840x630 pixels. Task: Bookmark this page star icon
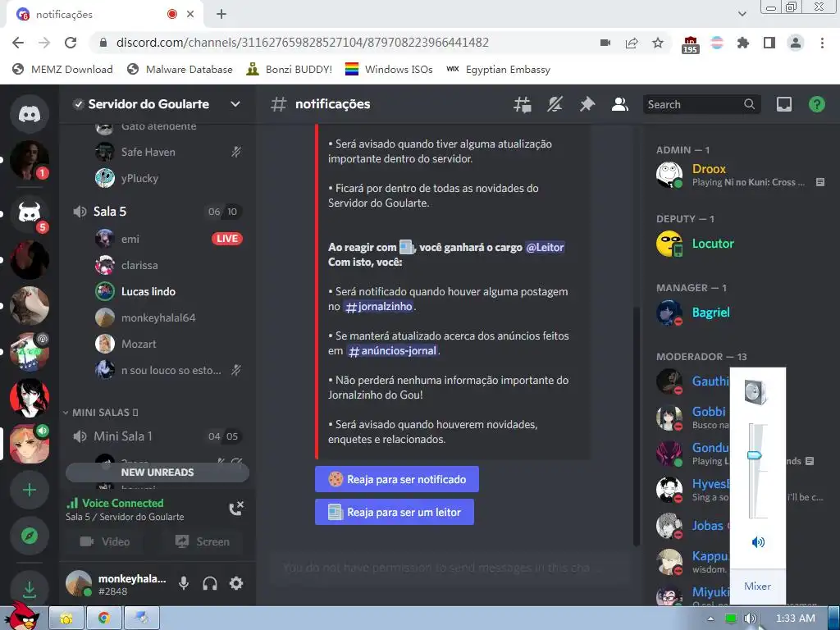coord(658,43)
